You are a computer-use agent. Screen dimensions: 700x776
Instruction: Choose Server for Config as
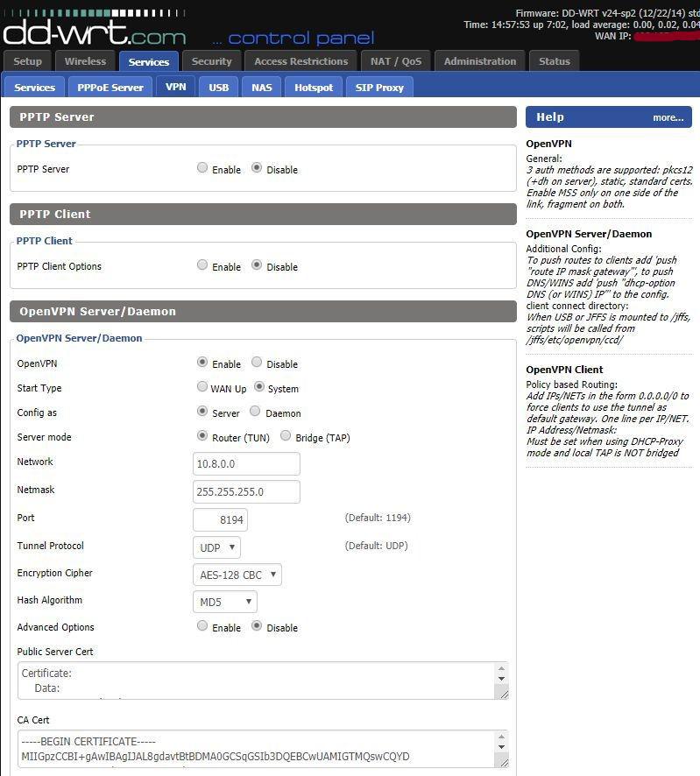pos(202,411)
